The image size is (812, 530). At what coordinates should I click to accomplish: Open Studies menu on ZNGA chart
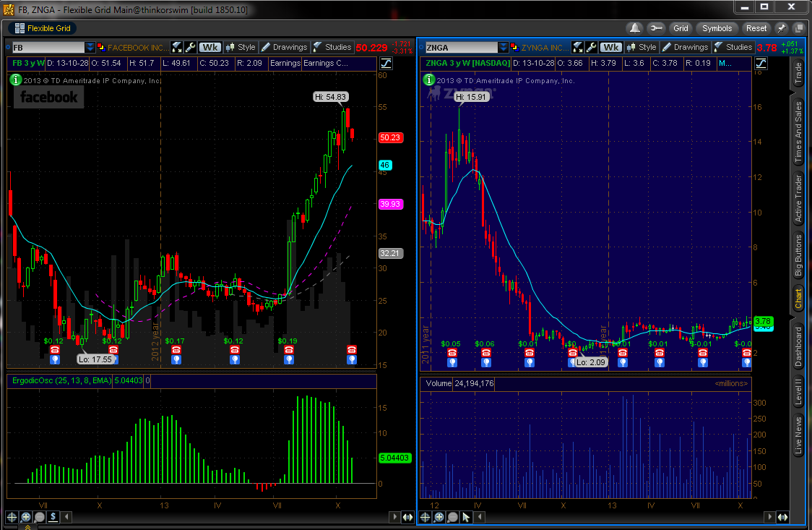point(733,48)
